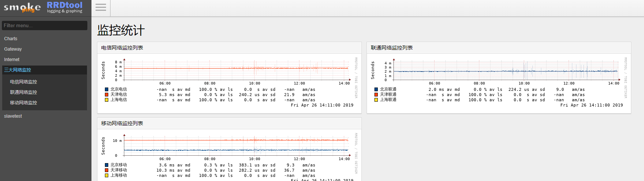The height and width of the screenshot is (181, 644).
Task: Expand the Internet menu entry
Action: (12, 60)
